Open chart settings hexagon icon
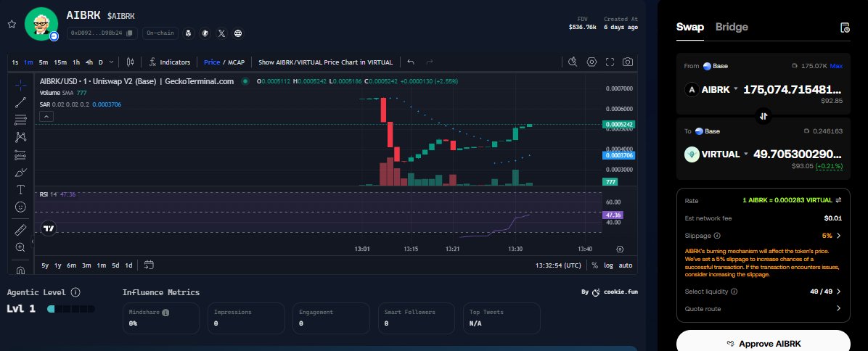The image size is (868, 351). point(591,62)
